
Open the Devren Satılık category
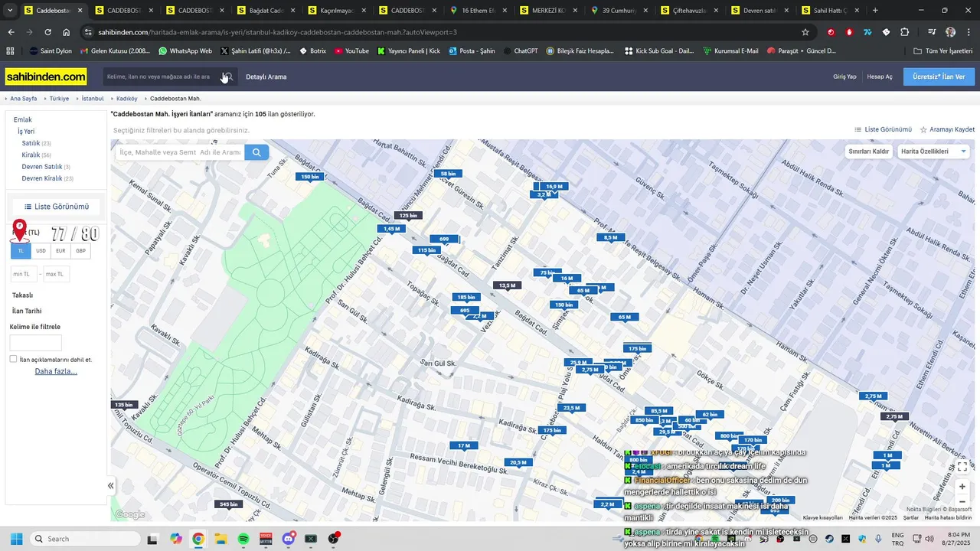click(x=41, y=166)
